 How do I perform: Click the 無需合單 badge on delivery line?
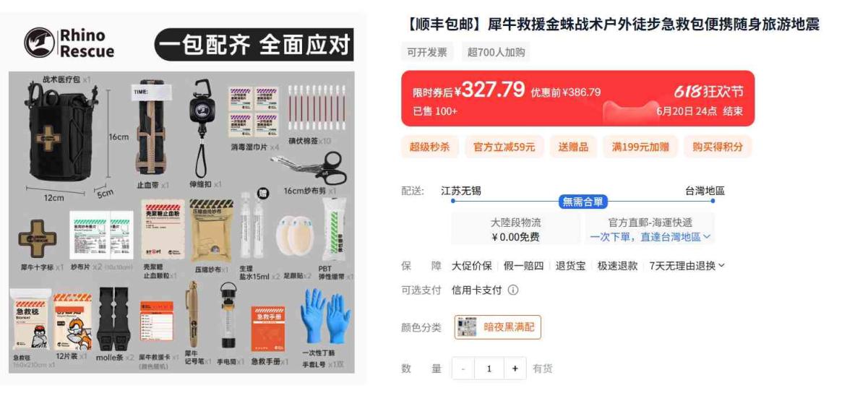click(583, 202)
